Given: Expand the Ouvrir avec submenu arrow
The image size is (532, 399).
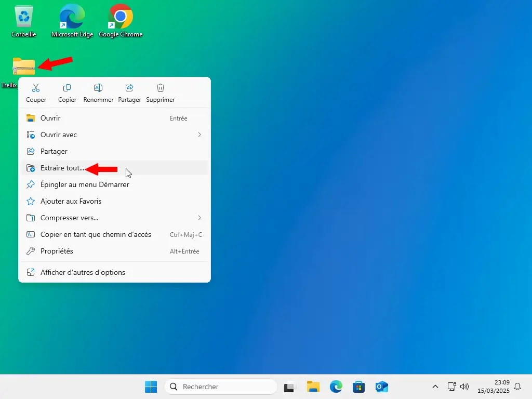Looking at the screenshot, I should point(199,135).
